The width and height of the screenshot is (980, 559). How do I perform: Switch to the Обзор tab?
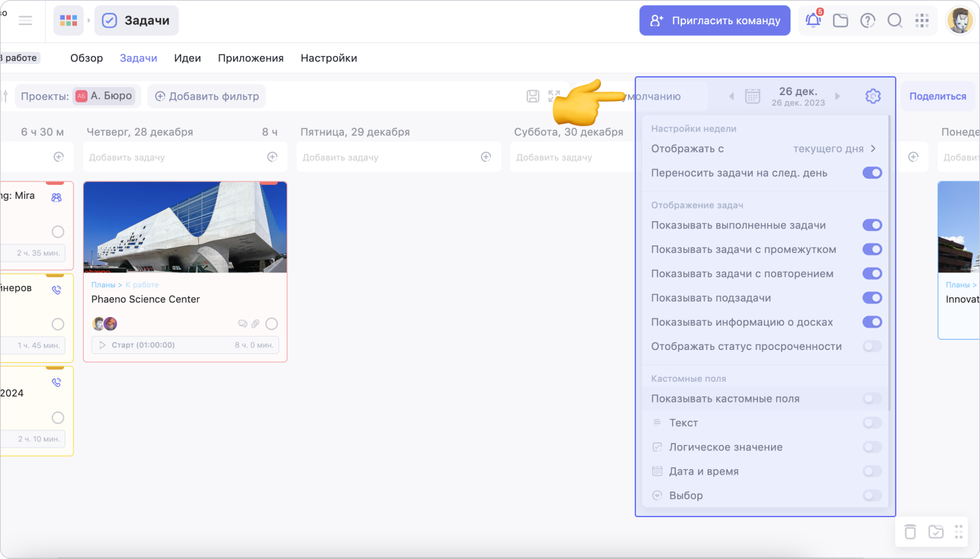pos(86,58)
